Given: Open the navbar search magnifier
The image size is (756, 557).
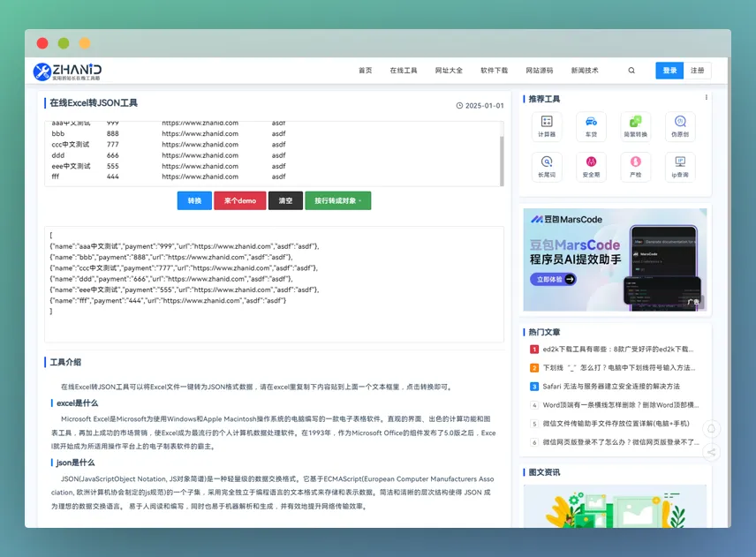Looking at the screenshot, I should (631, 70).
